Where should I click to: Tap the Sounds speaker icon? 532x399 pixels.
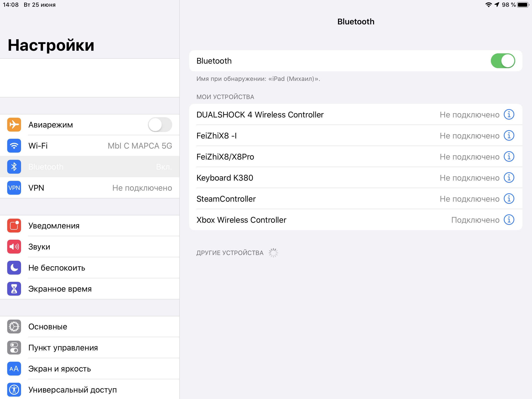(14, 247)
